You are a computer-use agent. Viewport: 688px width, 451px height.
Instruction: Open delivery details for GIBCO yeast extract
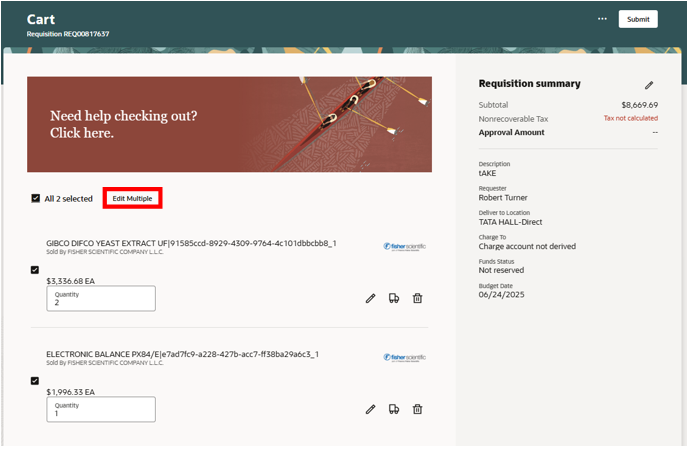point(394,298)
